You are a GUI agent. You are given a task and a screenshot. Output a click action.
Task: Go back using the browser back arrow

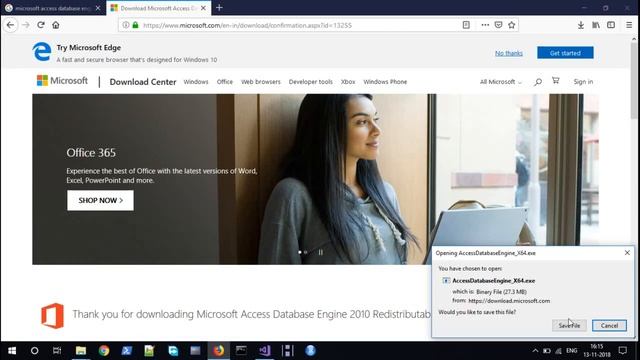(x=10, y=25)
